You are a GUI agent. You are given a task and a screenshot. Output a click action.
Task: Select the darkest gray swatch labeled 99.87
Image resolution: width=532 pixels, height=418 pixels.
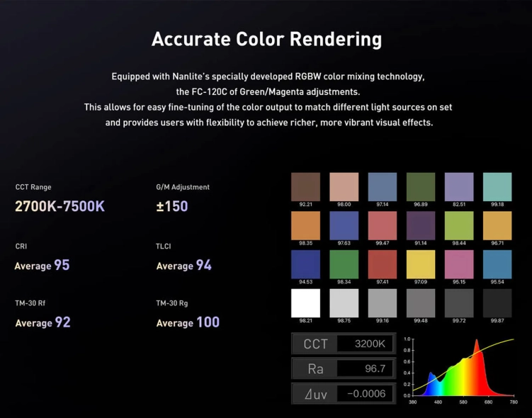click(497, 303)
